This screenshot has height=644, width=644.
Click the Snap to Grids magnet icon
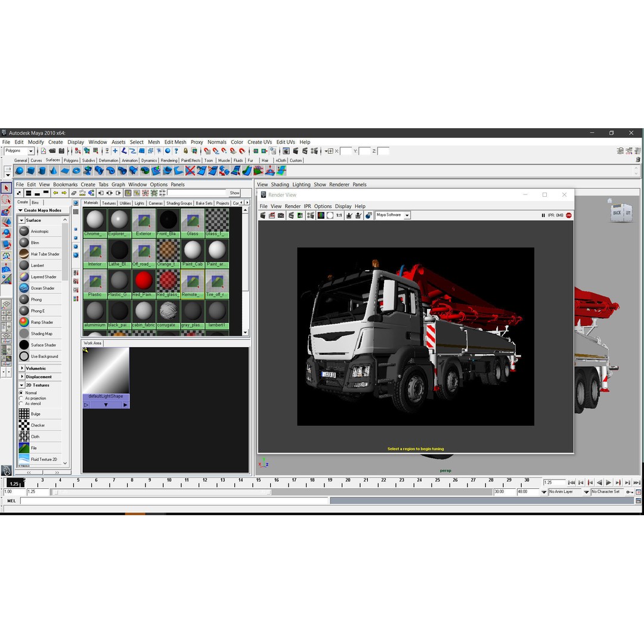coord(207,151)
